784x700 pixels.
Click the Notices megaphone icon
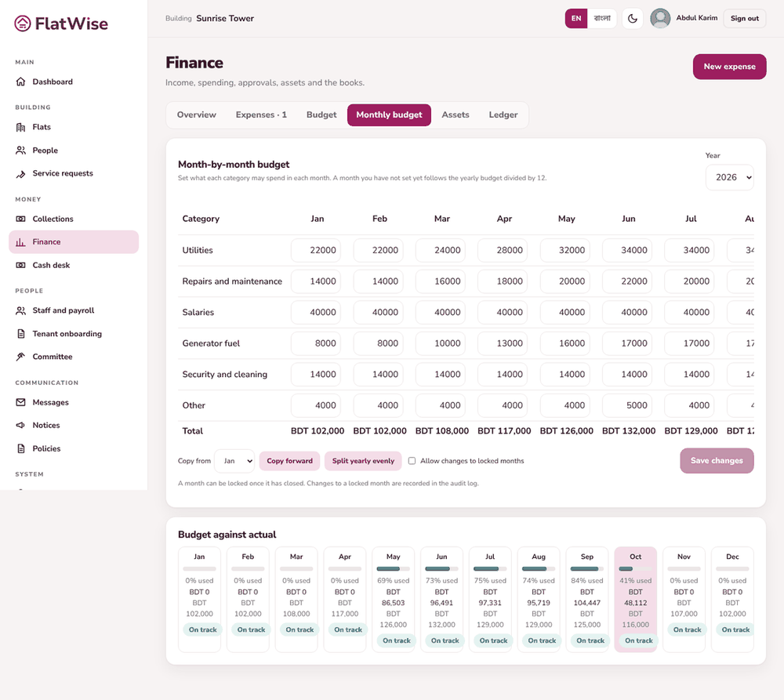click(x=20, y=425)
